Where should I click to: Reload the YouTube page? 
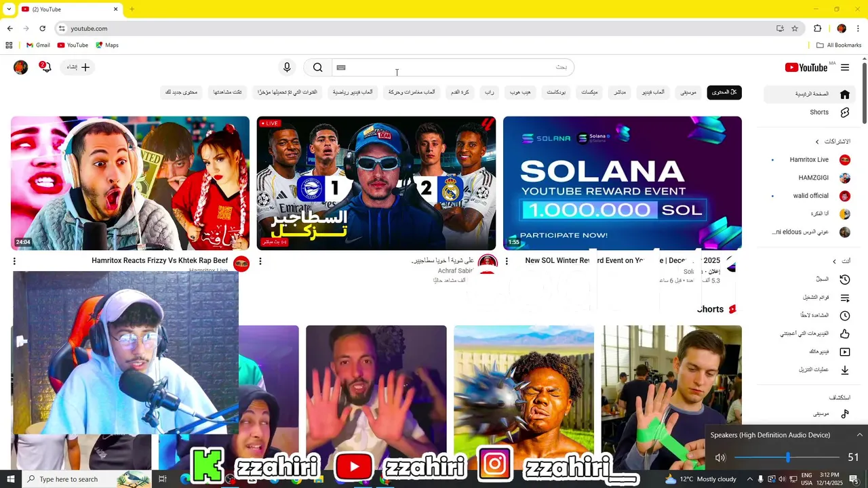point(43,28)
